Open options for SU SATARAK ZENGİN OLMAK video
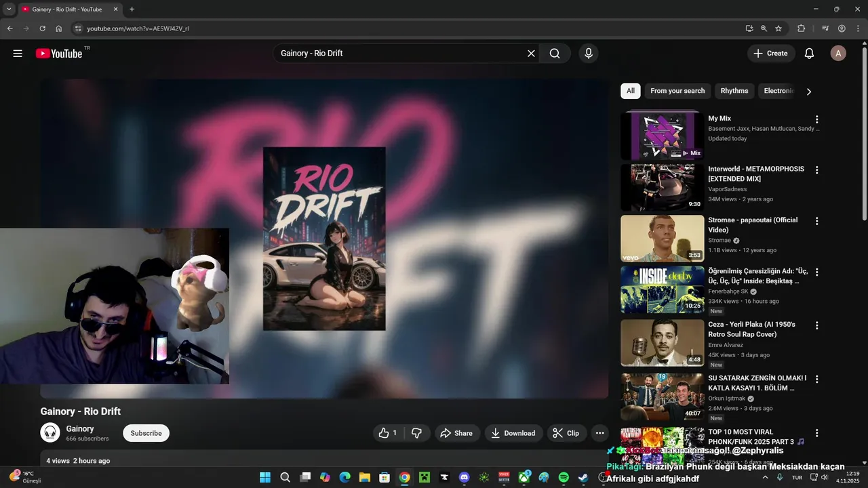The image size is (868, 488). [816, 379]
